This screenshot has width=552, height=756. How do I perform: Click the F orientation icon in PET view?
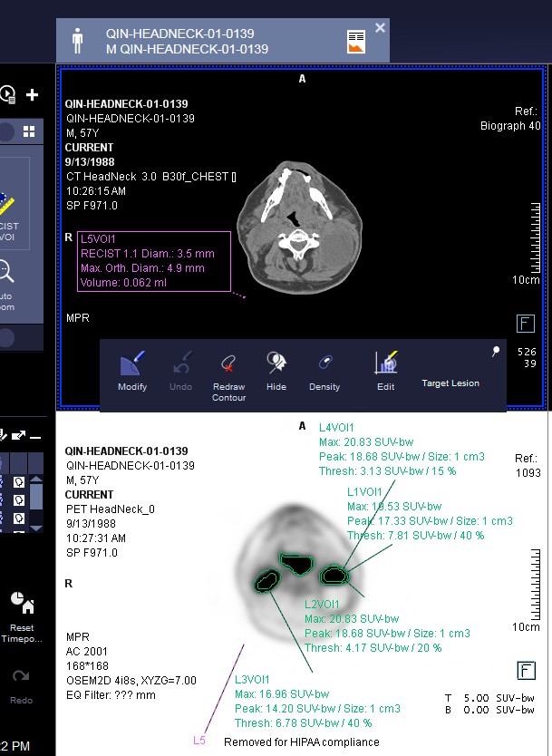click(x=526, y=670)
